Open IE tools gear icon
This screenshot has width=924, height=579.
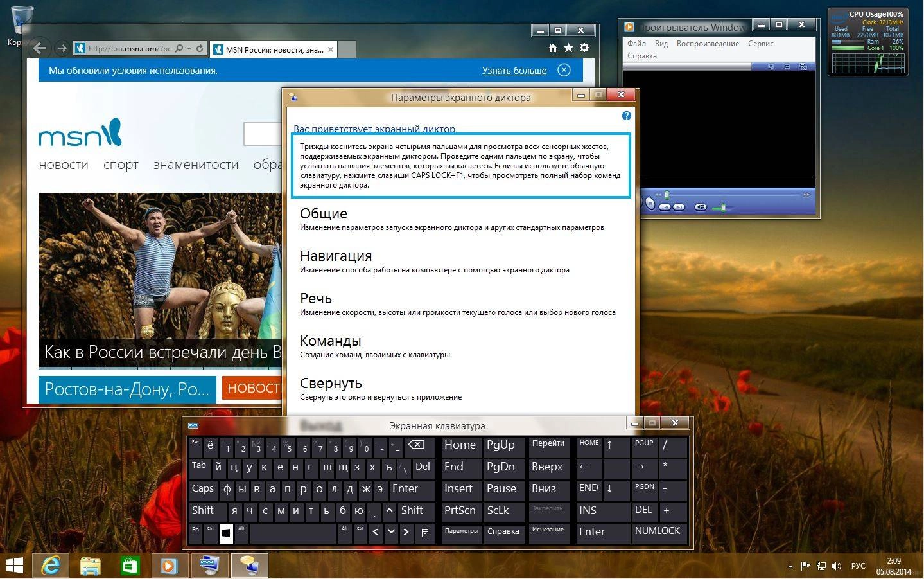click(x=584, y=48)
